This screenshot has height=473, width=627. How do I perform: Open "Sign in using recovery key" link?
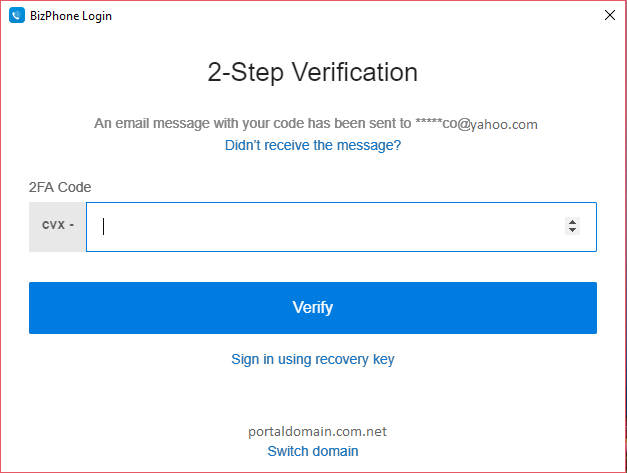pos(313,359)
